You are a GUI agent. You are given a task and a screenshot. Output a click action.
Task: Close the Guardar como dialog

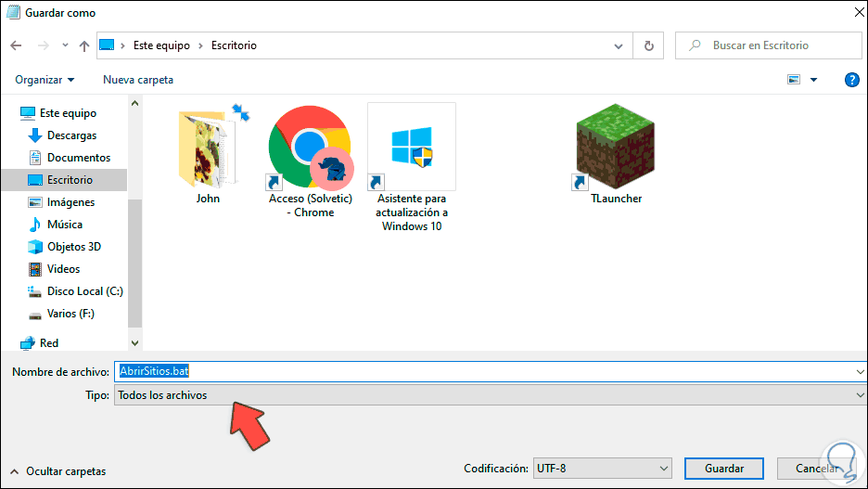pos(859,12)
